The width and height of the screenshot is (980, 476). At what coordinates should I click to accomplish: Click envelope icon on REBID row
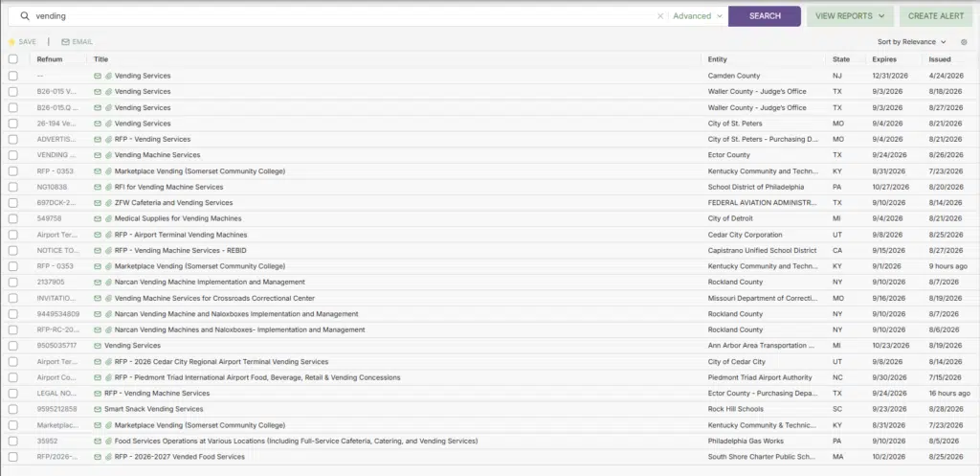(x=98, y=251)
